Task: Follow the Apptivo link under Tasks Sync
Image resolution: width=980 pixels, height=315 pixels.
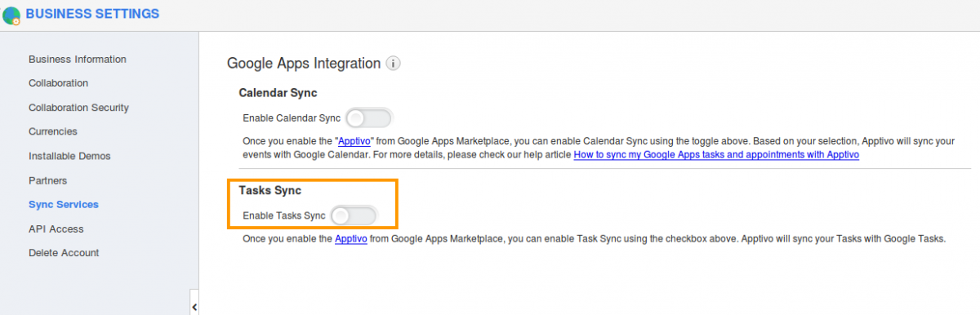Action: [351, 239]
